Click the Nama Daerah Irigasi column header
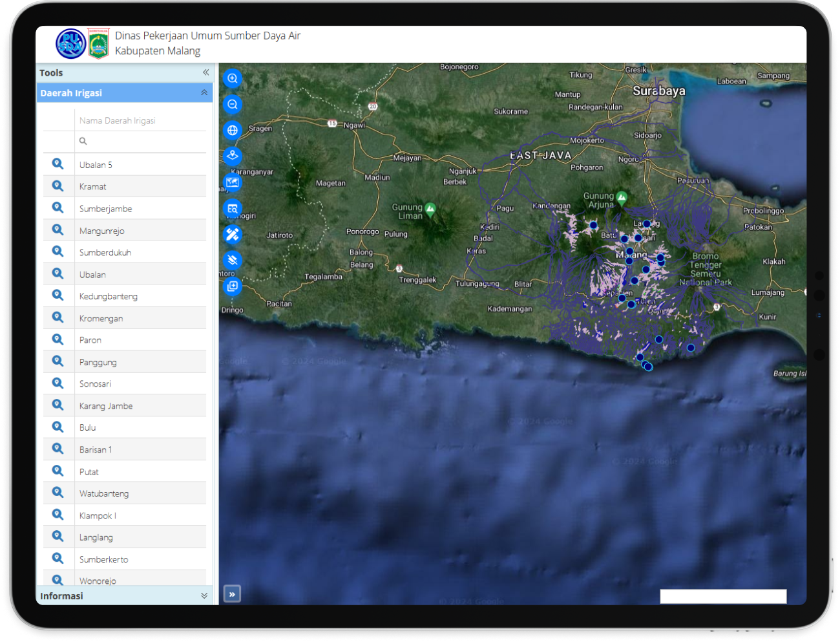The width and height of the screenshot is (840, 642). coord(118,120)
